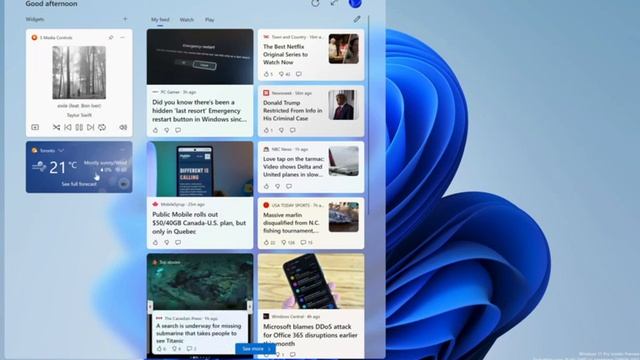This screenshot has width=640, height=360.
Task: Like the Public Mobile article
Action: coord(155,242)
